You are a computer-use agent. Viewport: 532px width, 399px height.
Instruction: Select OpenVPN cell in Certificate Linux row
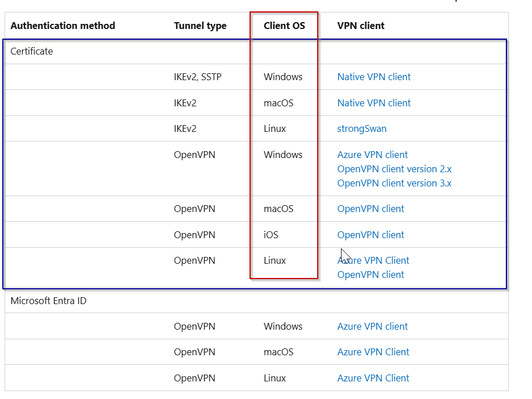(x=194, y=260)
